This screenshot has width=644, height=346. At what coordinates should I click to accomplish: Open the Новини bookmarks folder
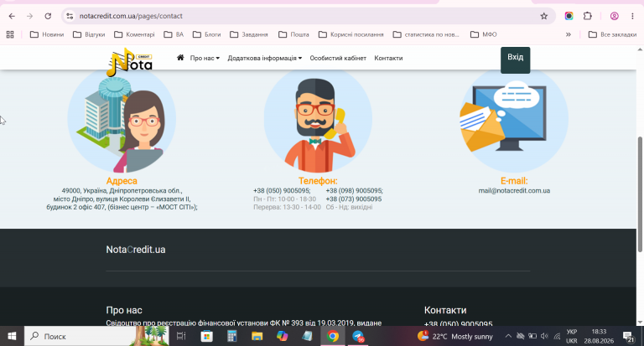pyautogui.click(x=47, y=34)
